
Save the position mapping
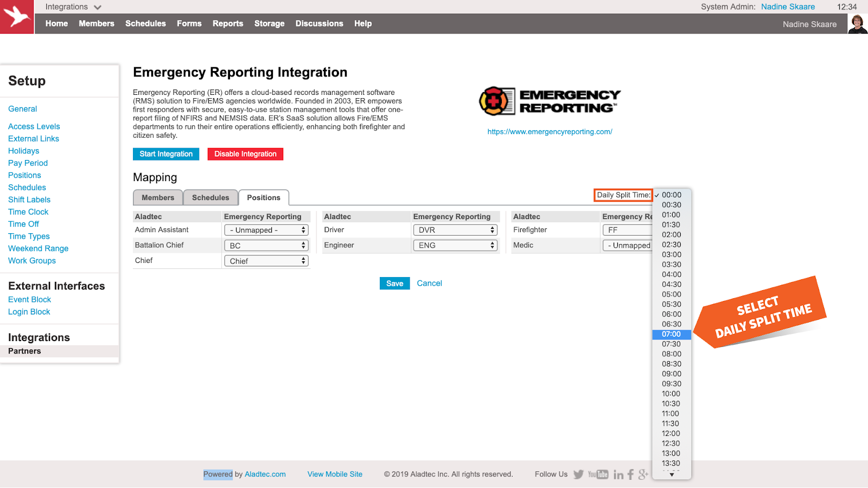(x=395, y=284)
